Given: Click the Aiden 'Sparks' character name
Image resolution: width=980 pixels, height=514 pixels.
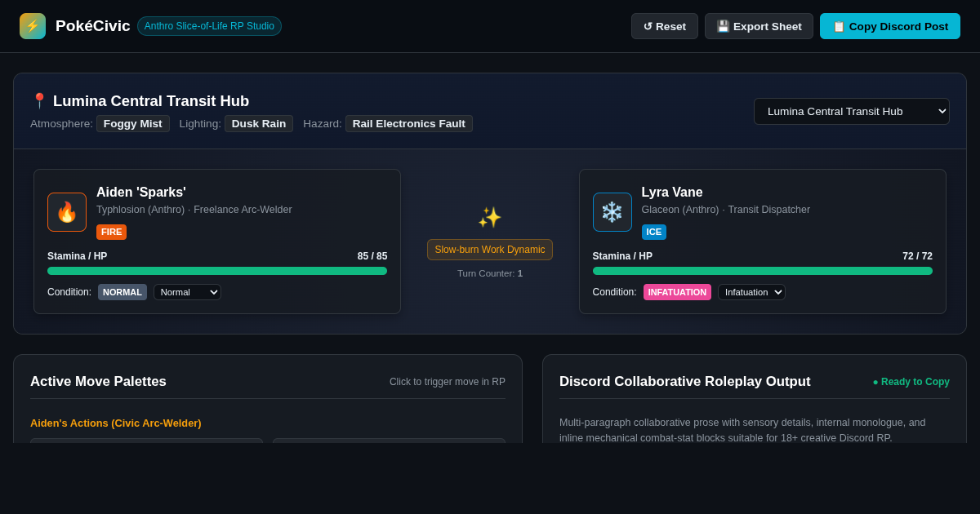Looking at the screenshot, I should coord(141,193).
